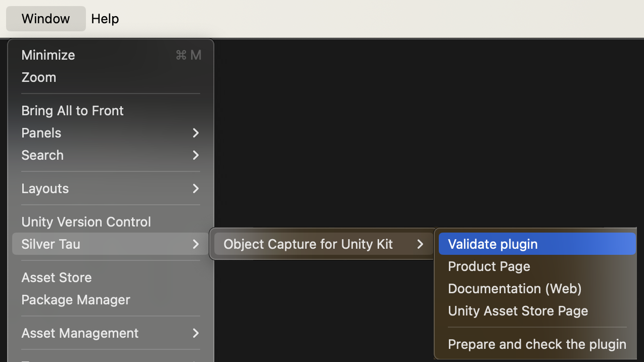Select Zoom in the Window menu
This screenshot has height=362, width=644.
[111, 77]
